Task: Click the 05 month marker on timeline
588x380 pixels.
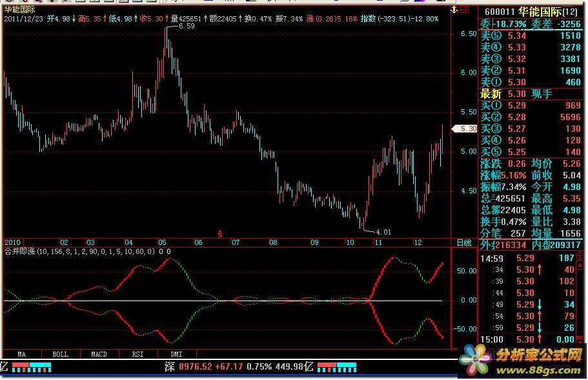Action: pyautogui.click(x=162, y=242)
